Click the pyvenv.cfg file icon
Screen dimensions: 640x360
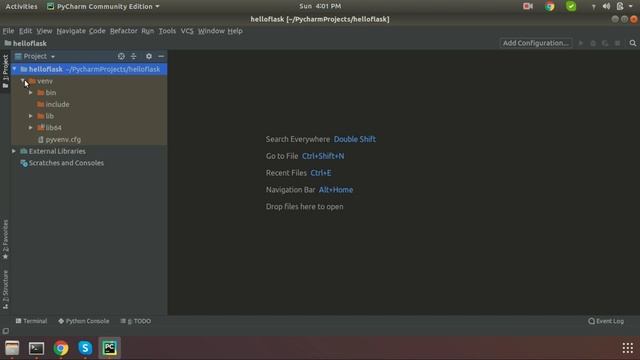tap(40, 140)
